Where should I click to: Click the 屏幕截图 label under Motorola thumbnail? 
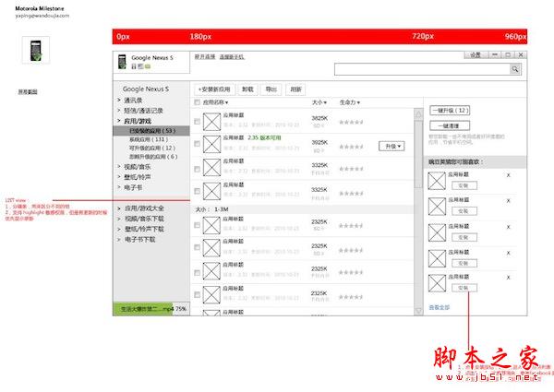pos(28,91)
